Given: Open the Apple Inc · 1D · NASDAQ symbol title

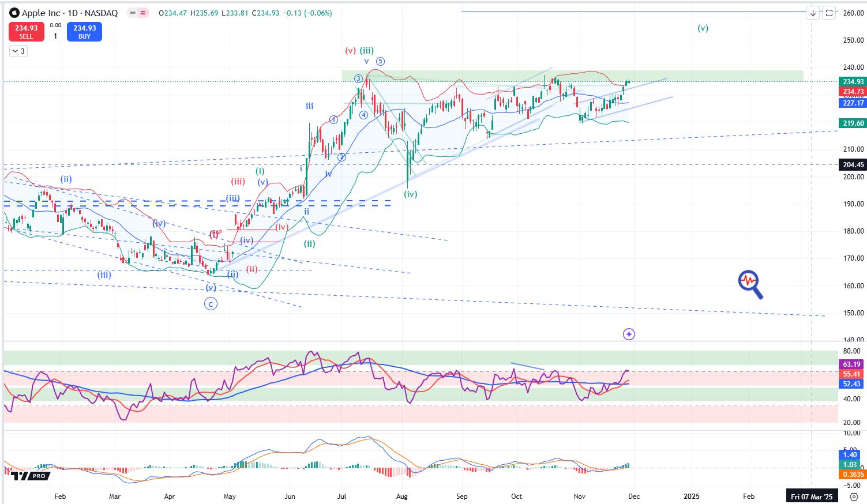Looking at the screenshot, I should 70,13.
